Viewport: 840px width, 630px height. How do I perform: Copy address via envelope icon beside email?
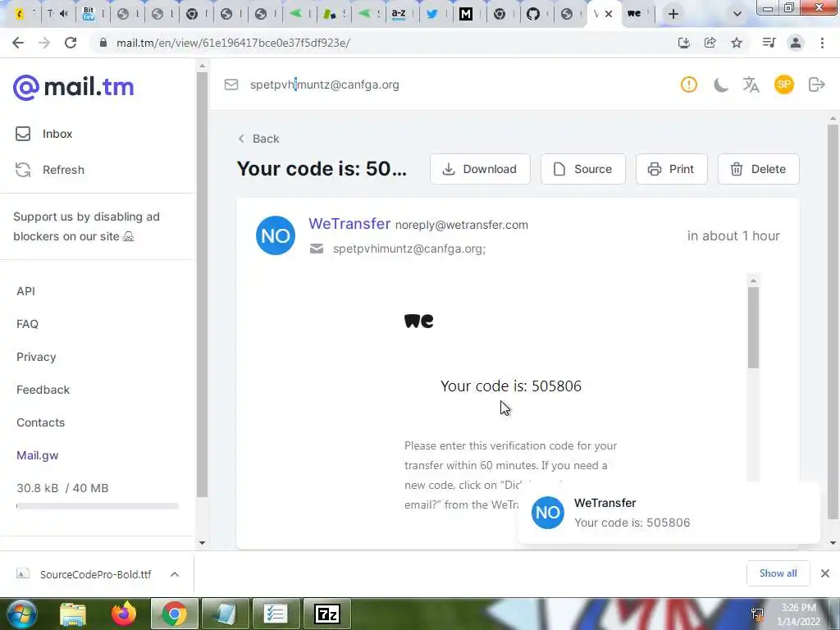coord(231,84)
